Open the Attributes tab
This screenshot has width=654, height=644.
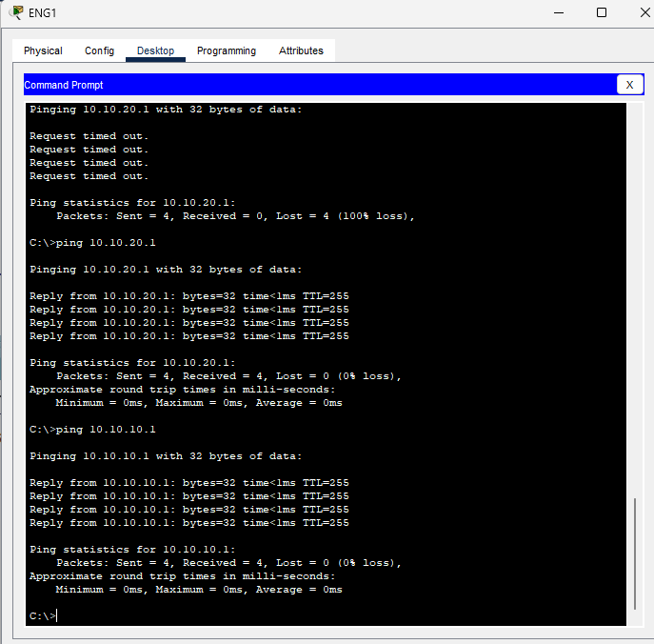(x=301, y=50)
